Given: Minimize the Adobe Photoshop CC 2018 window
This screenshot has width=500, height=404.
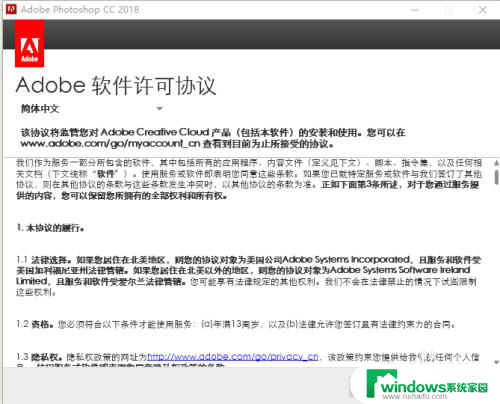Looking at the screenshot, I should (x=414, y=10).
